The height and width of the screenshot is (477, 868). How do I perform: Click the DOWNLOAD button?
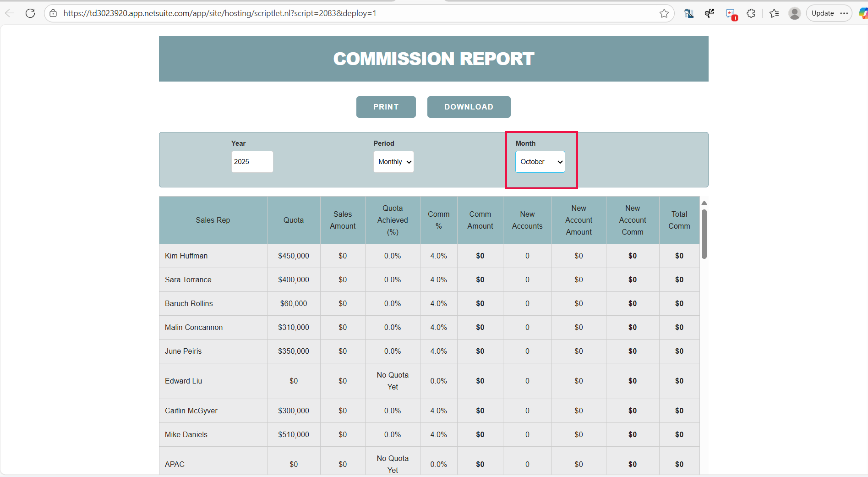pos(469,107)
